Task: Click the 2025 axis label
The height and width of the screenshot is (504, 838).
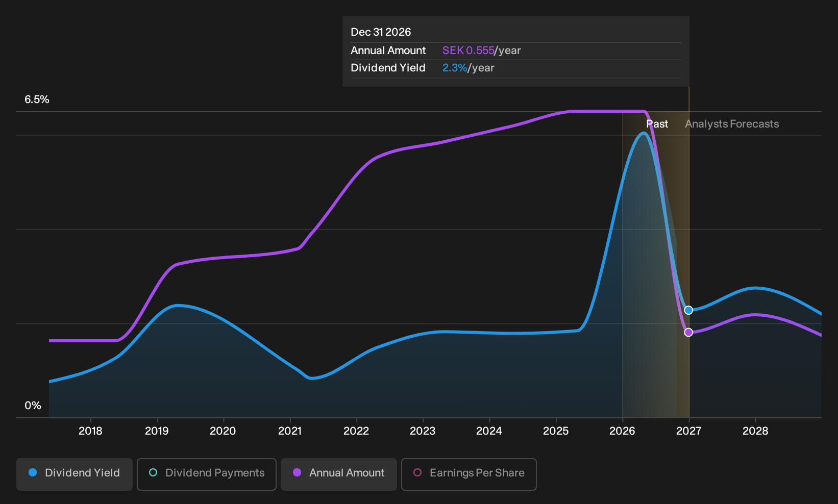Action: point(556,431)
